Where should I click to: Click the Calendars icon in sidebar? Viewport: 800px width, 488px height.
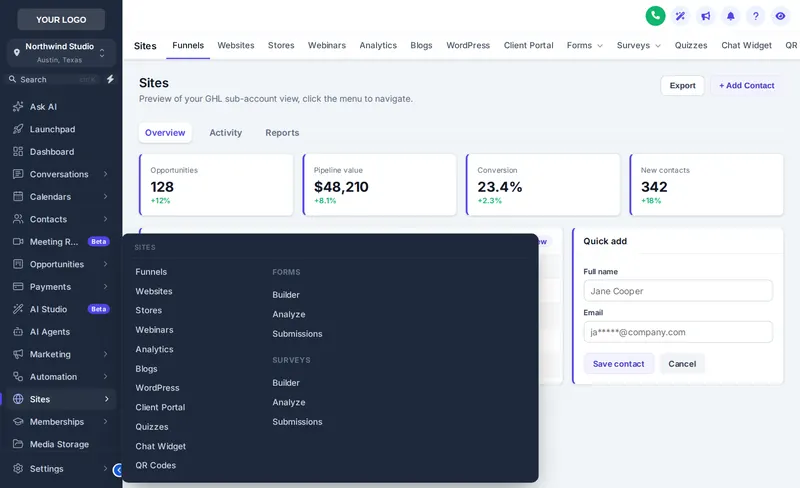[x=18, y=196]
